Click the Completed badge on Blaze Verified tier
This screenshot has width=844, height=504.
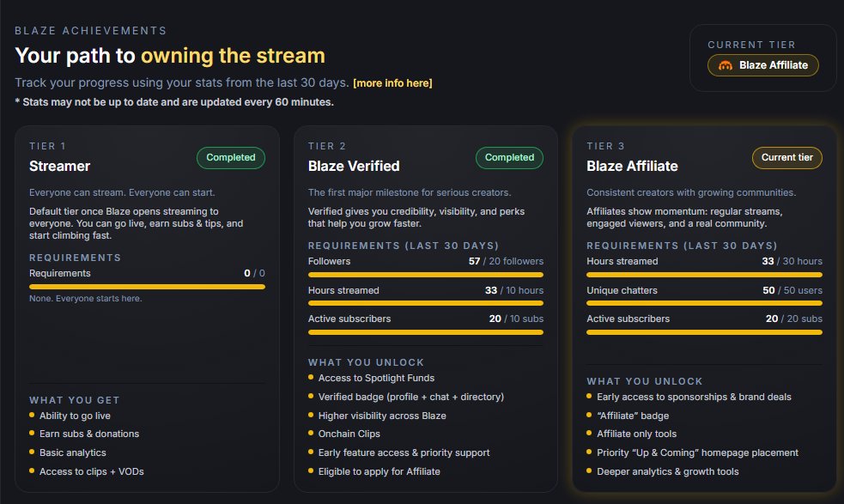click(509, 157)
